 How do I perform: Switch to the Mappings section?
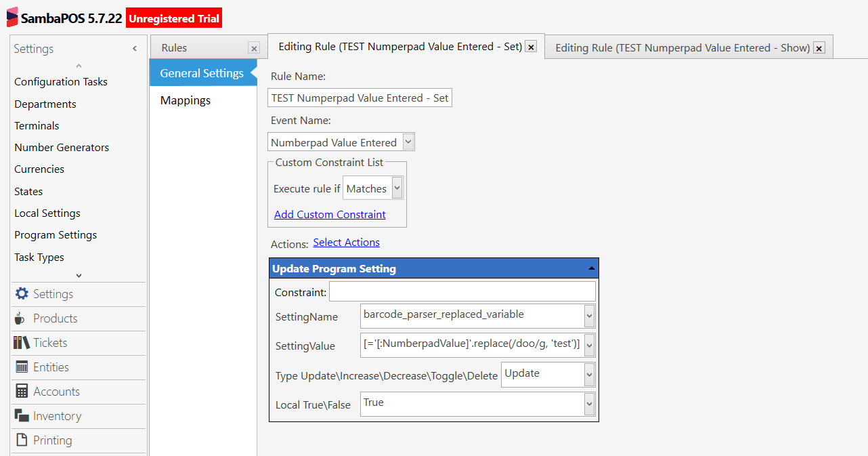[x=186, y=100]
